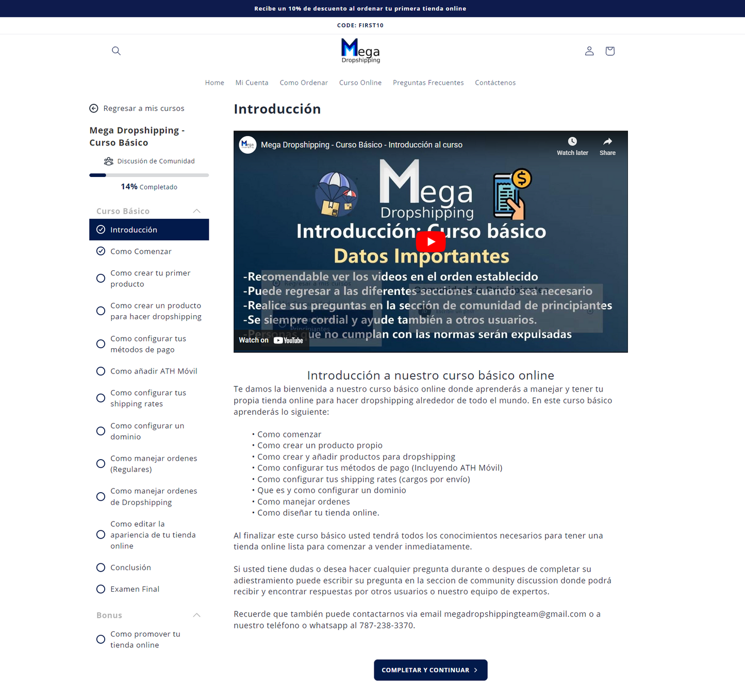The width and height of the screenshot is (745, 700).
Task: Click the video title text link
Action: click(x=361, y=145)
